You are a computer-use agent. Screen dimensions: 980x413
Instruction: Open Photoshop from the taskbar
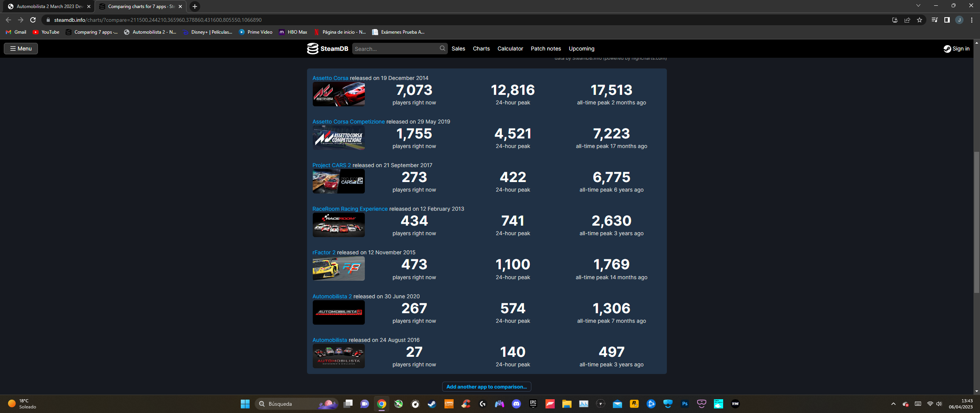pos(685,404)
